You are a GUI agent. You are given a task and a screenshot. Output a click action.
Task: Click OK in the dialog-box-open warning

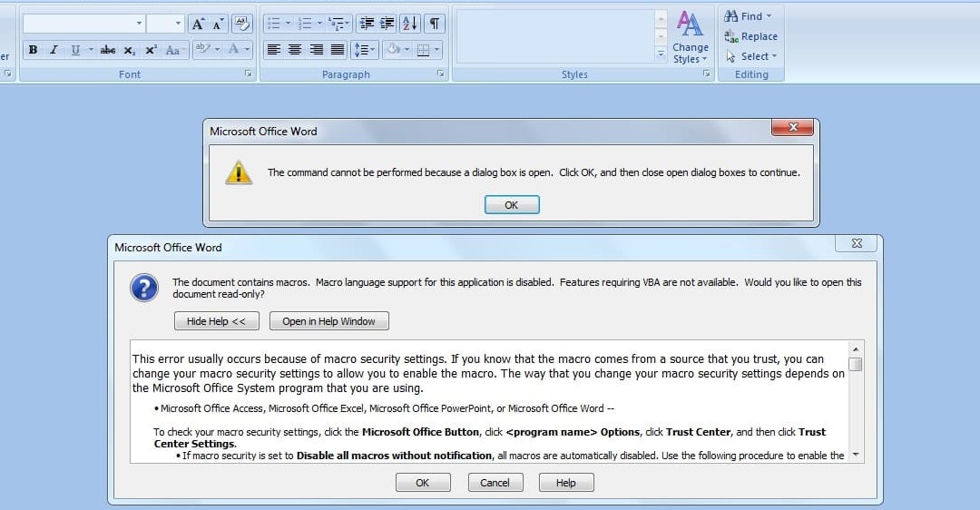coord(512,205)
